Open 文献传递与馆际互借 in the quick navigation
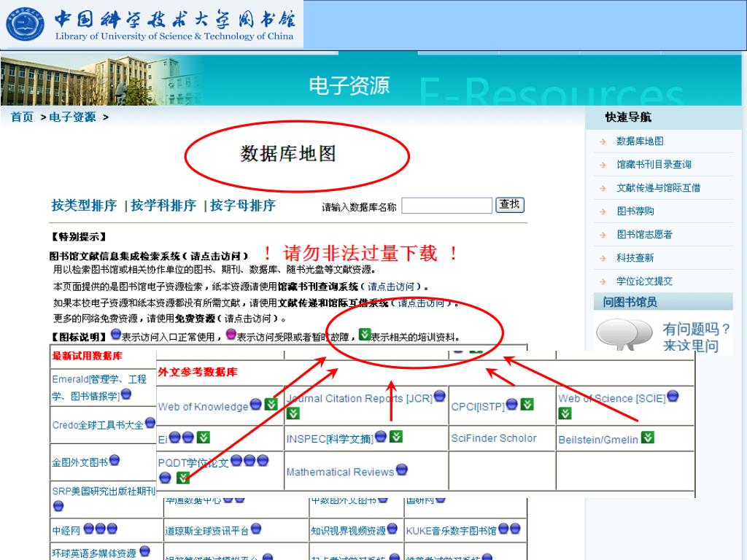Screen dimensions: 747x560 (659, 187)
